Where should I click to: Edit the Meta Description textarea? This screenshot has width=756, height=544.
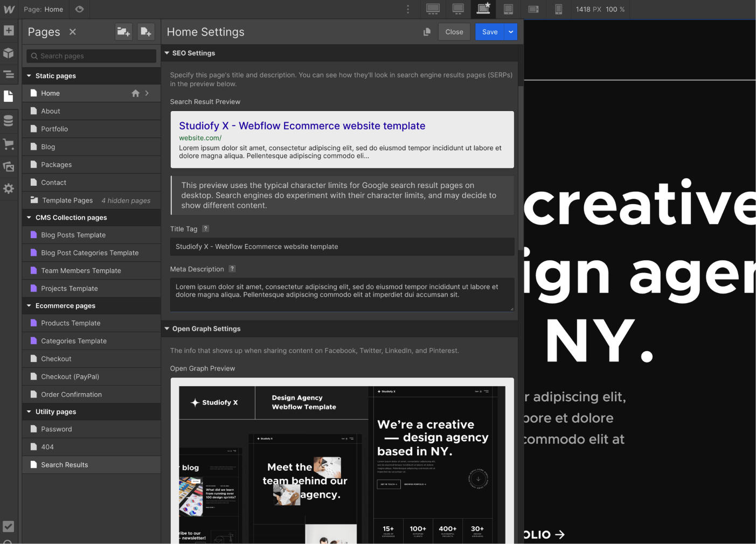click(342, 295)
